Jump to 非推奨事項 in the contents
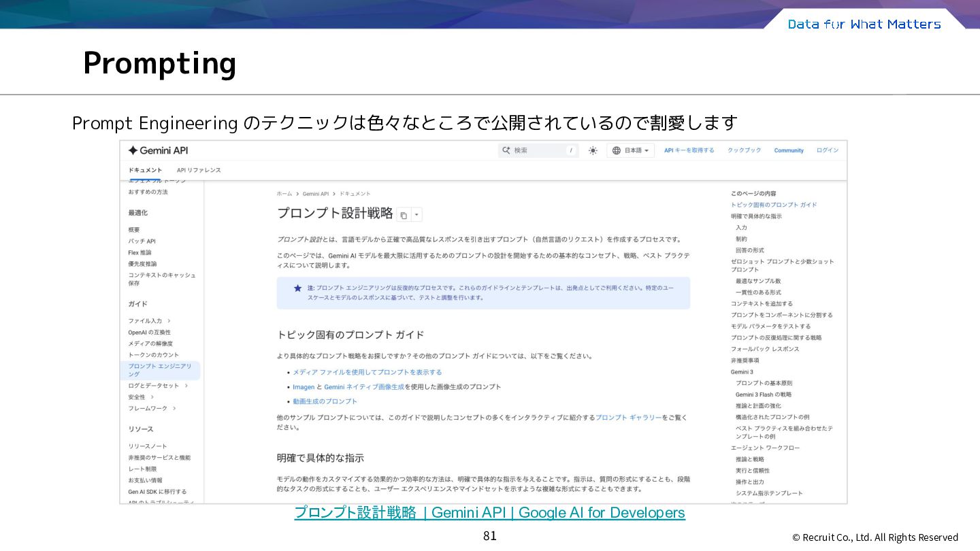980x551 pixels. pos(745,361)
